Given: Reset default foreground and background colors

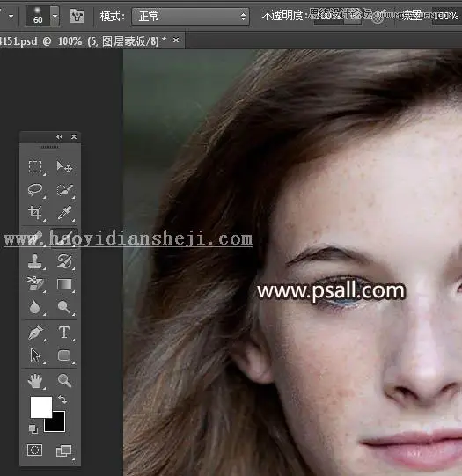Looking at the screenshot, I should click(x=33, y=429).
